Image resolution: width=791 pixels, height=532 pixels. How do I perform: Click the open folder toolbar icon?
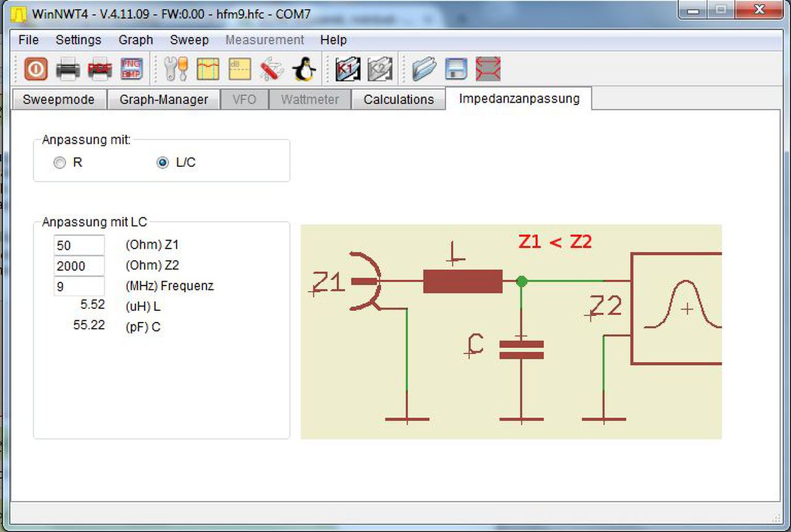click(424, 69)
